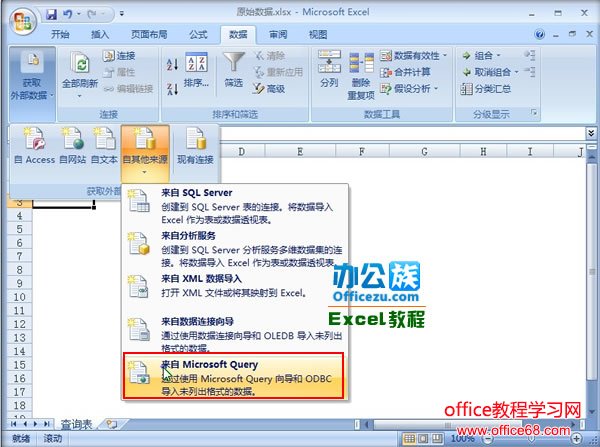Image resolution: width=600 pixels, height=447 pixels.
Task: Choose From Analysis Services (来自分析服务)
Action: (235, 249)
